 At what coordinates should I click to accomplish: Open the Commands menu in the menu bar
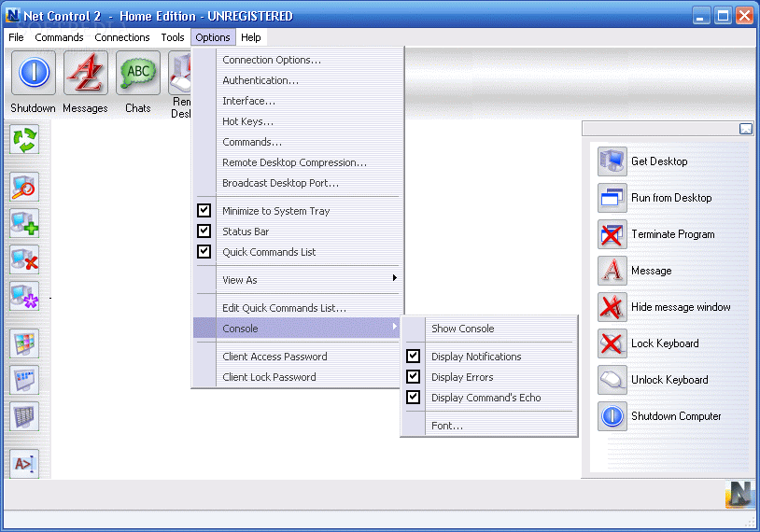coord(59,37)
